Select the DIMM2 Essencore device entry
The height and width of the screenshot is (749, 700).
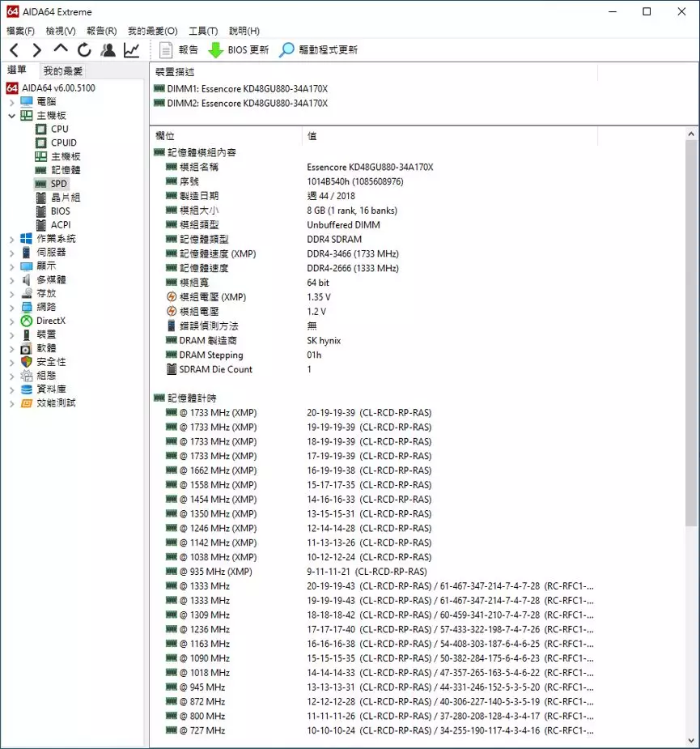(x=247, y=104)
